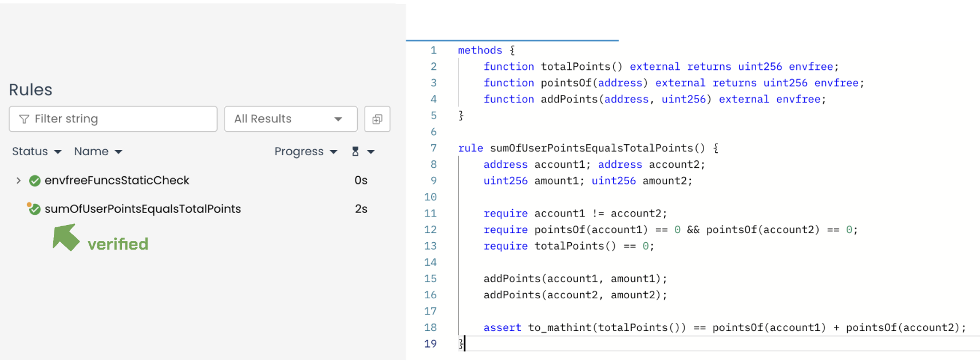Click line number 7 in the gutter
The height and width of the screenshot is (363, 980).
tap(433, 148)
